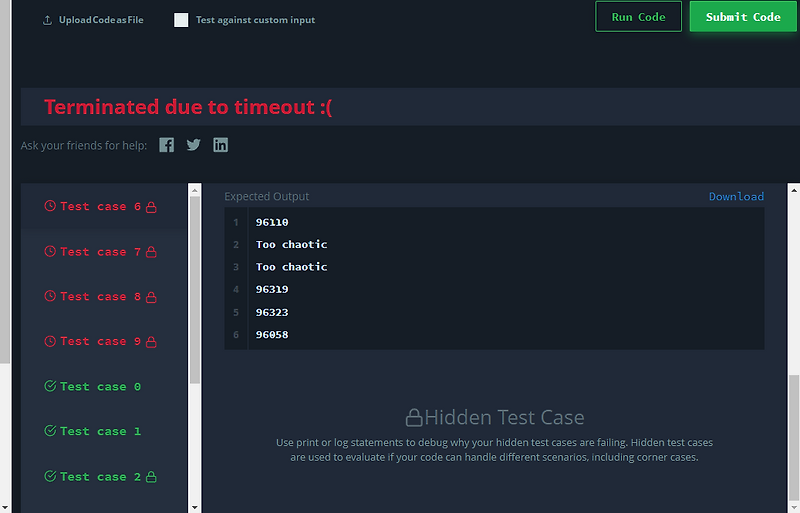Click the output panel scrollbar thumb
The image size is (800, 513).
[x=794, y=438]
